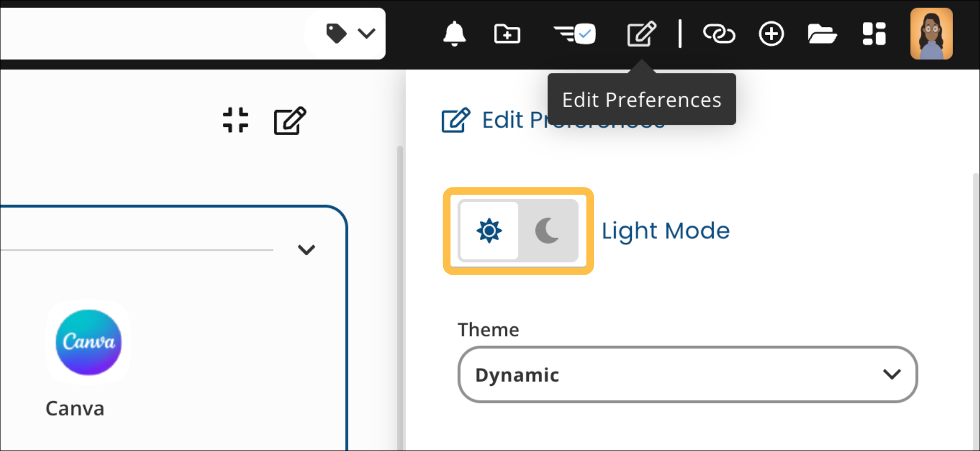Click the Canva label text

pyautogui.click(x=75, y=409)
